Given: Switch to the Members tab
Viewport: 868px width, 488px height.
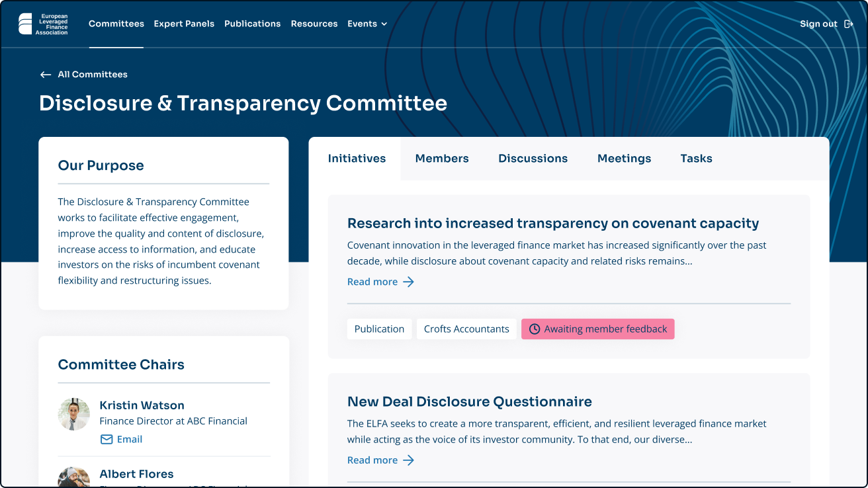Looking at the screenshot, I should coord(442,159).
